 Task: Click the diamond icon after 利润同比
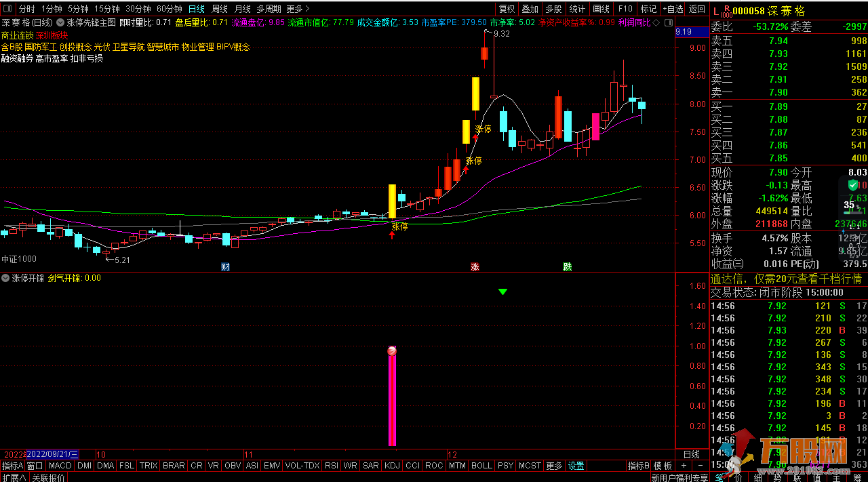pos(656,22)
